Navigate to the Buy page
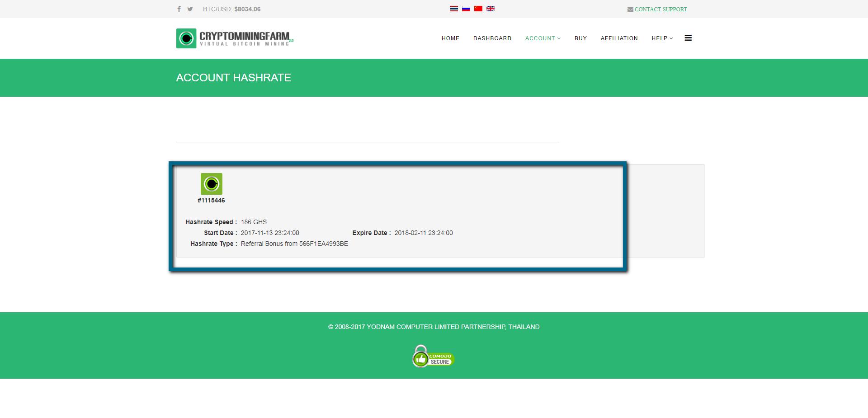This screenshot has width=868, height=418. [x=580, y=38]
